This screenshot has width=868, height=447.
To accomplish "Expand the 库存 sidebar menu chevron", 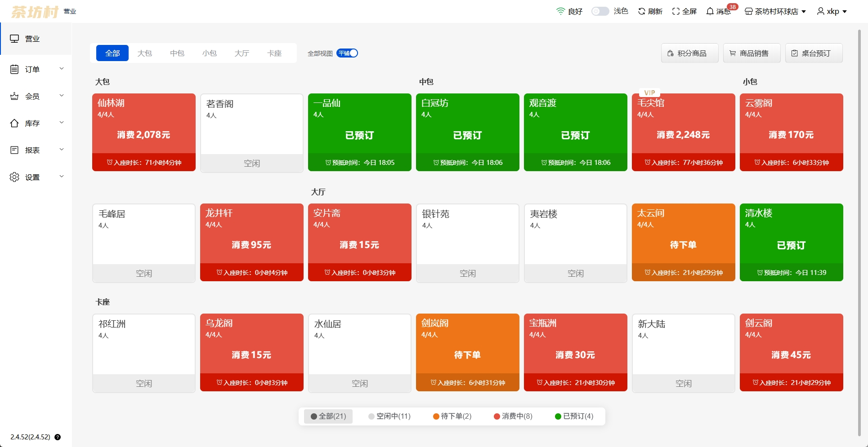I will pyautogui.click(x=62, y=123).
